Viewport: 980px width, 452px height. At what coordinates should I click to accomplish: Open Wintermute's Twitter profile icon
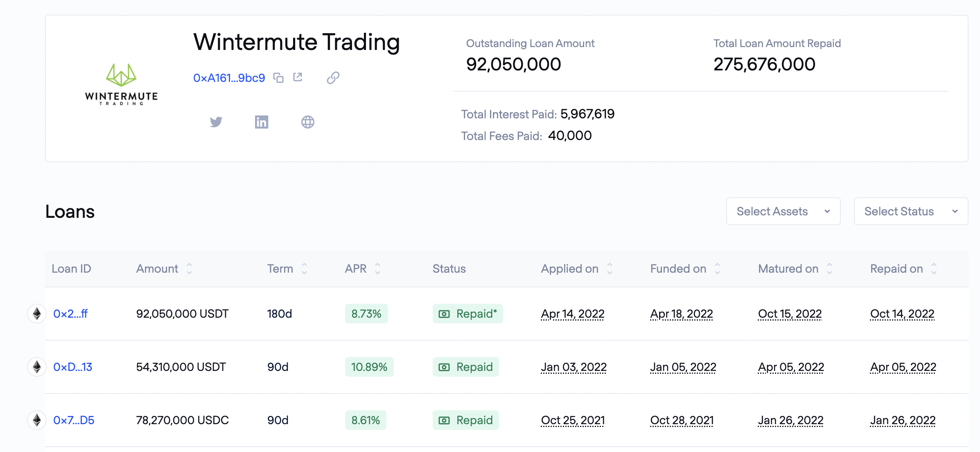click(216, 122)
